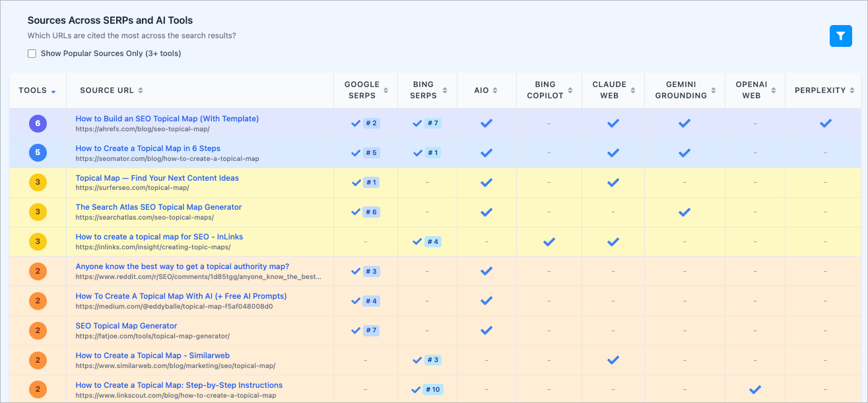Image resolution: width=868 pixels, height=403 pixels.
Task: Click the Perplexity column header
Action: [820, 90]
